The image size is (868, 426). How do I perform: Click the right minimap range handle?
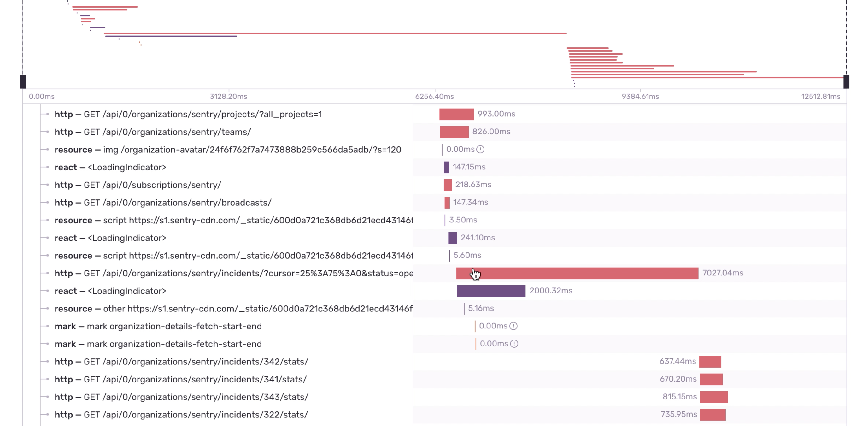(846, 82)
